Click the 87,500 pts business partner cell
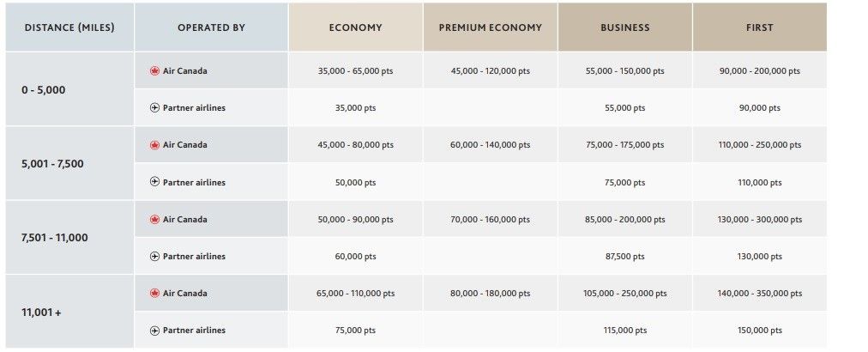Image resolution: width=868 pixels, height=352 pixels. [624, 256]
